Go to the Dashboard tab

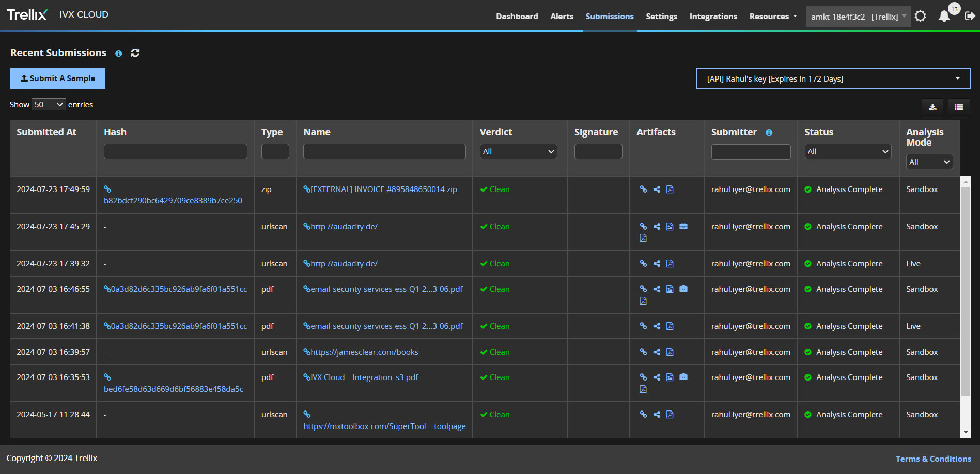517,17
